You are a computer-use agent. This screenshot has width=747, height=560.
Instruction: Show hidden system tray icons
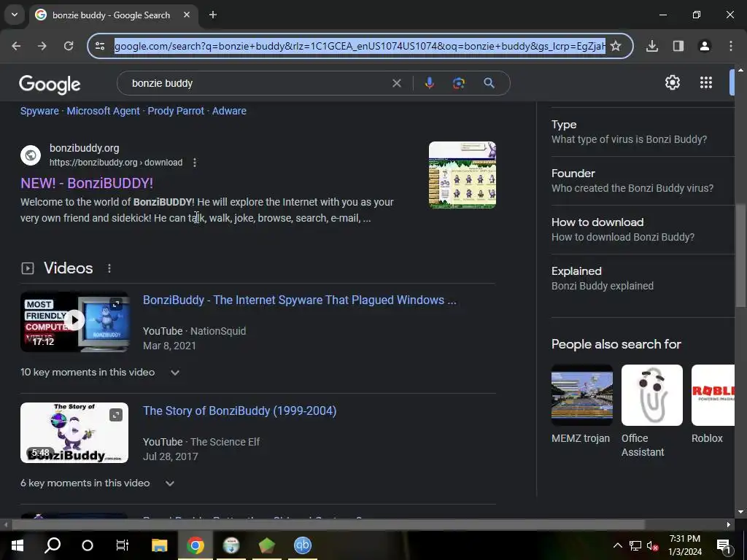pyautogui.click(x=617, y=545)
